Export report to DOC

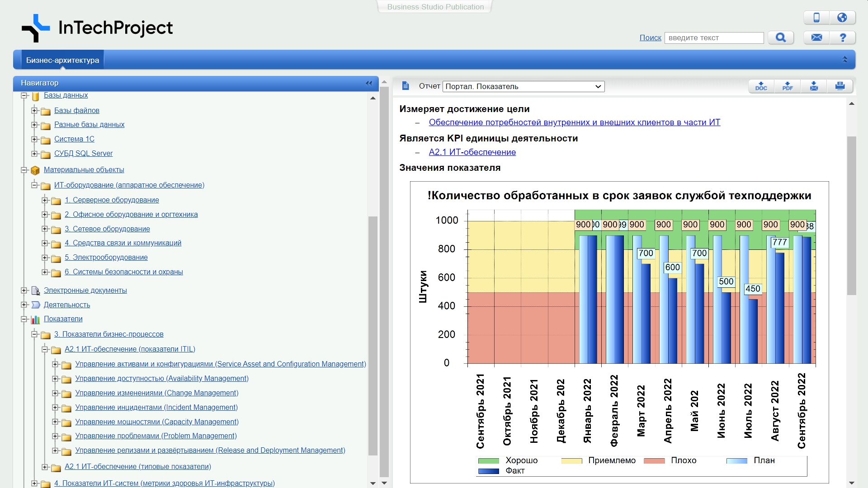tap(761, 86)
